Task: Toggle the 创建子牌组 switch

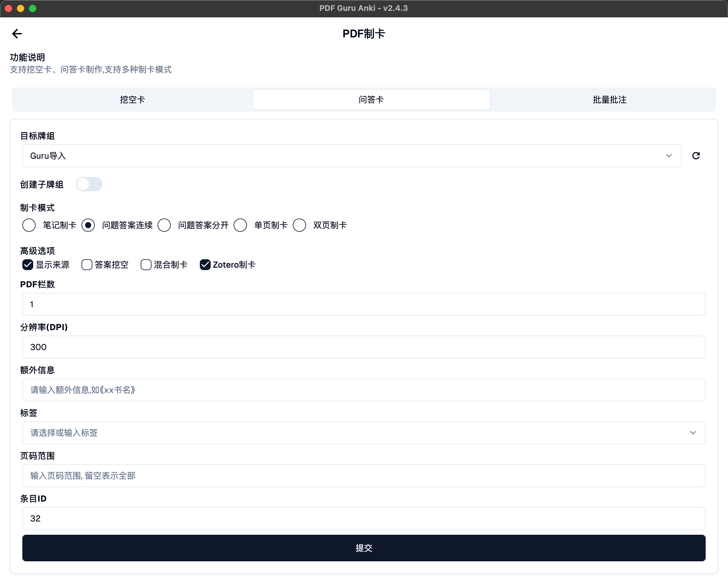Action: point(89,184)
